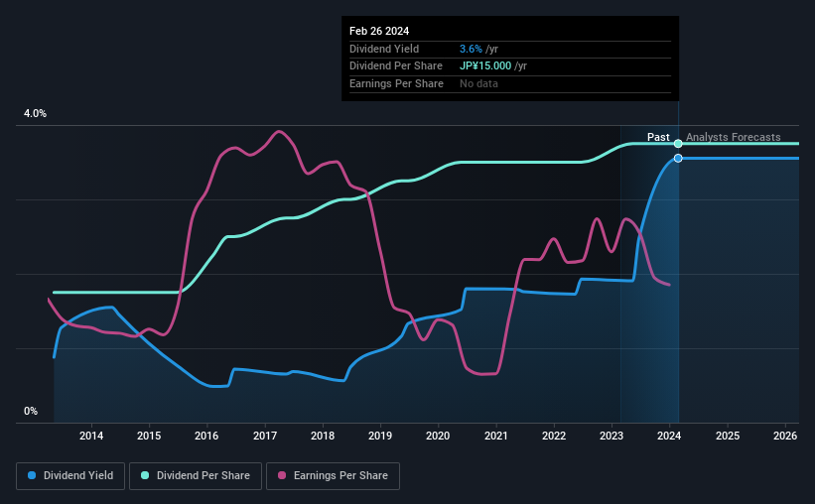Viewport: 815px width, 504px height.
Task: Select the 2021 label on the x-axis
Action: pyautogui.click(x=496, y=436)
